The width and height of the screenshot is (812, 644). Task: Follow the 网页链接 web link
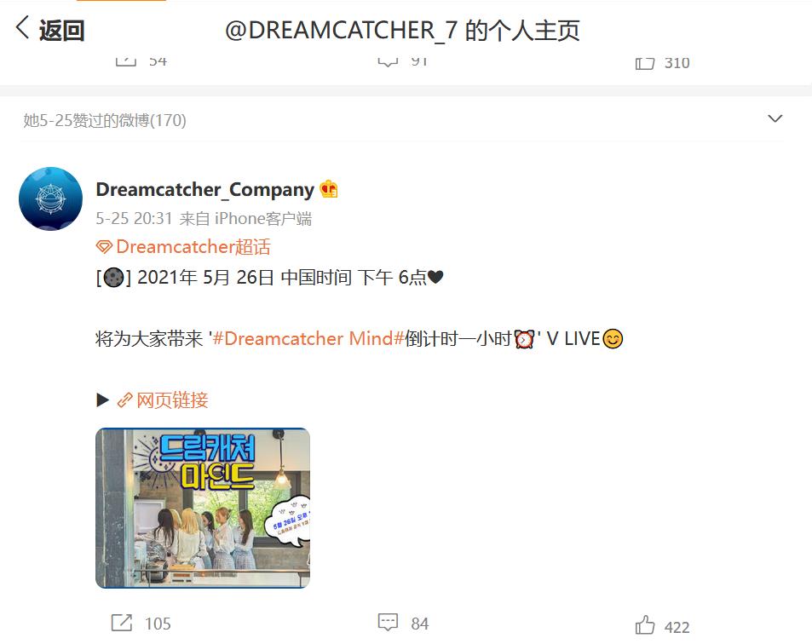tap(172, 400)
